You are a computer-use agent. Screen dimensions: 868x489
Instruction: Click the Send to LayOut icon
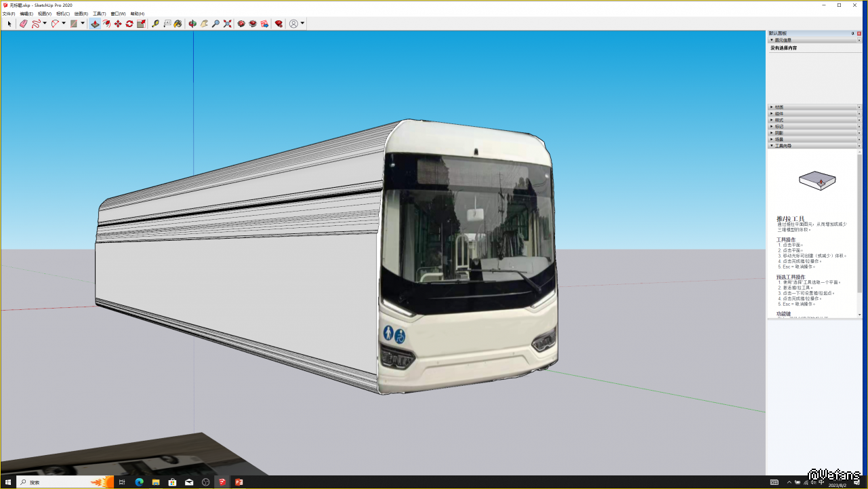pos(264,24)
